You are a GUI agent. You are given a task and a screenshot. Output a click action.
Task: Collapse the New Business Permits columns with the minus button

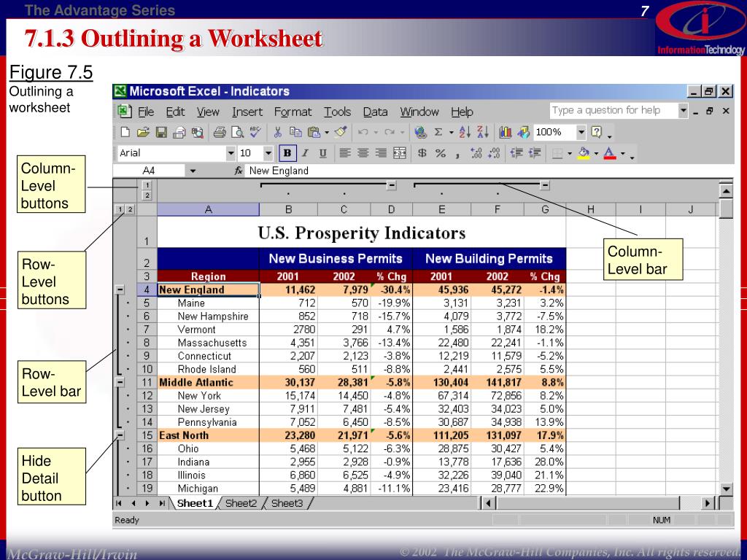[x=392, y=185]
